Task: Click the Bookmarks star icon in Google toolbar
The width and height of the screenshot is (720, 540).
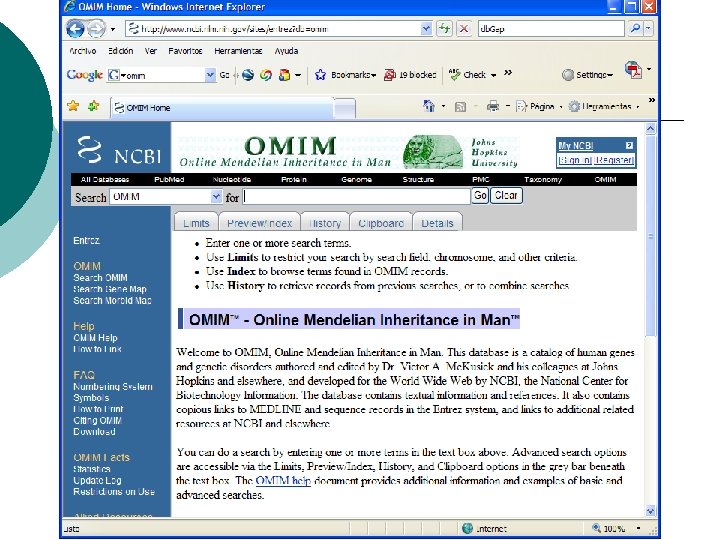Action: pyautogui.click(x=320, y=75)
